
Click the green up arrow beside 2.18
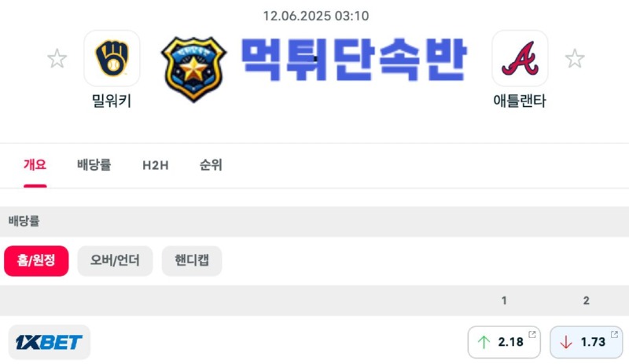pyautogui.click(x=484, y=342)
